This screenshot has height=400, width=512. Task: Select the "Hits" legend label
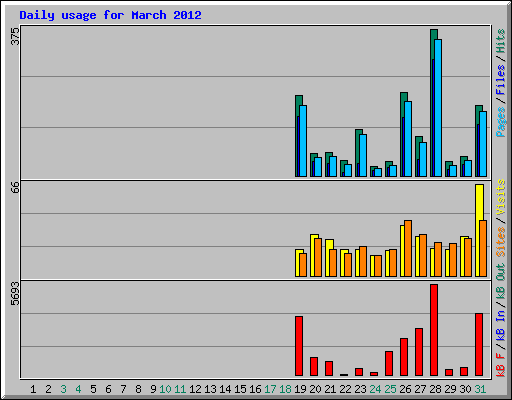[x=501, y=41]
